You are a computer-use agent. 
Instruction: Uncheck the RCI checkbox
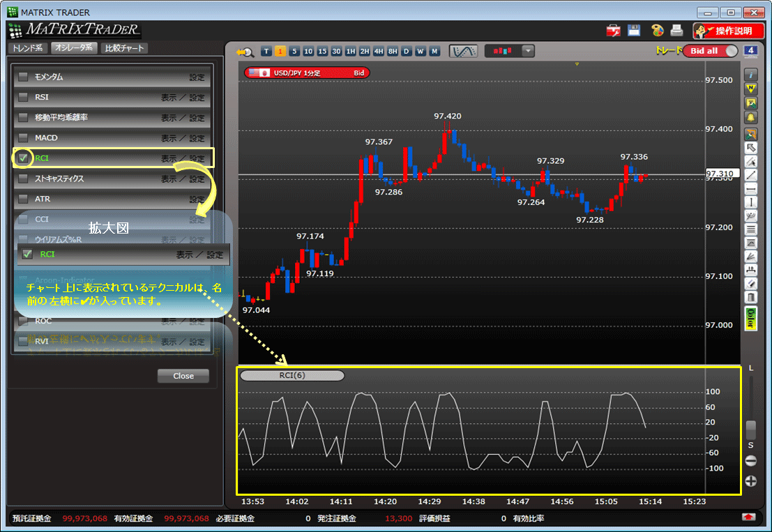tap(22, 158)
